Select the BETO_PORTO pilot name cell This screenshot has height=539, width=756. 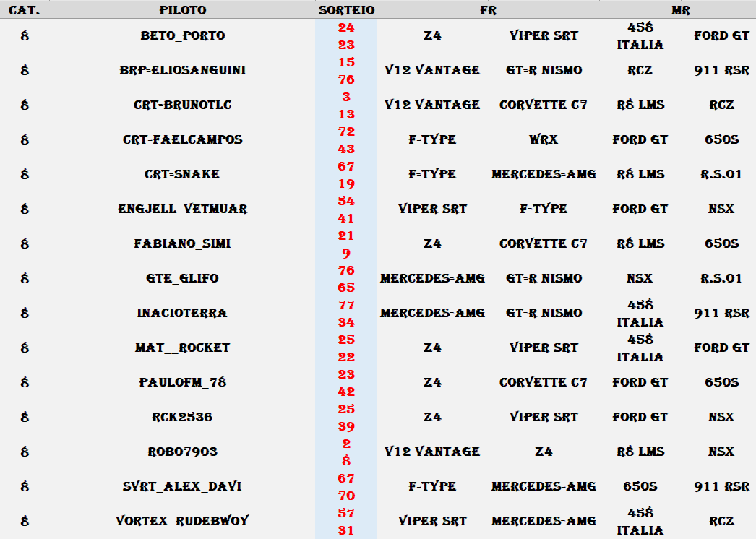pos(183,35)
